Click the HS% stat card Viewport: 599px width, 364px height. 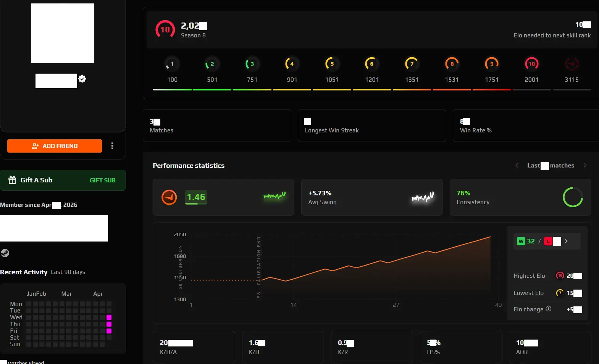coord(461,347)
